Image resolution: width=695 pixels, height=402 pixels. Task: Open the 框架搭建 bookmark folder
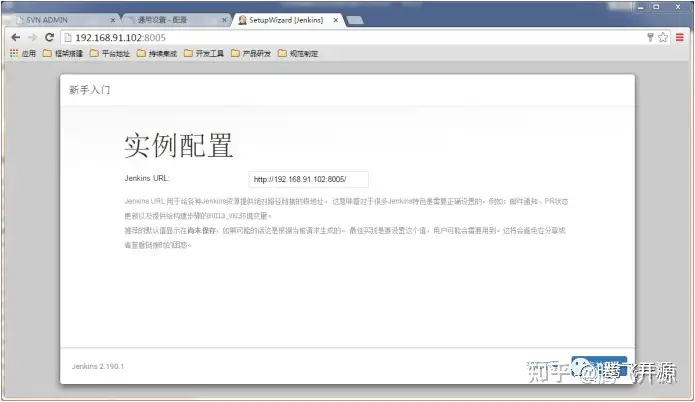[63, 54]
